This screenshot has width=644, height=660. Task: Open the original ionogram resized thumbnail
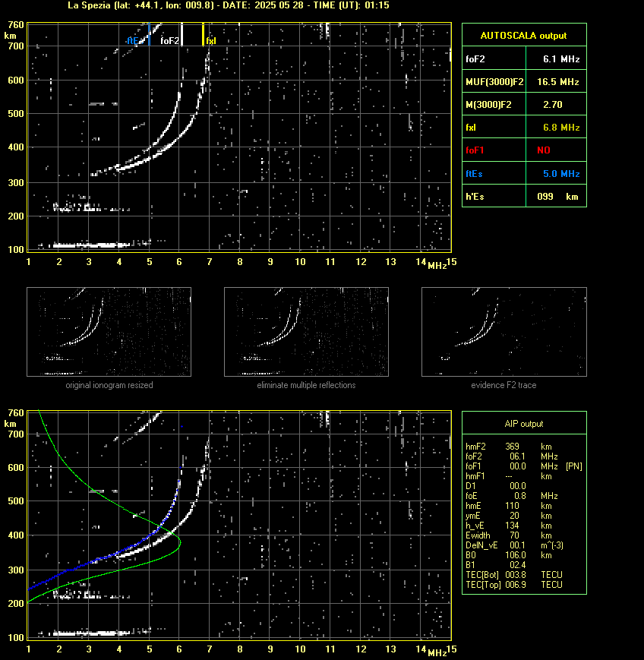109,332
